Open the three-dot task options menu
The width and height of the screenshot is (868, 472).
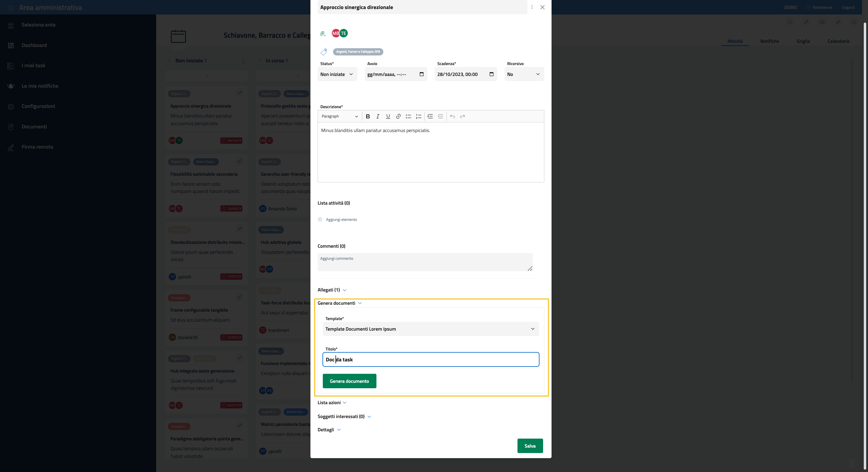click(532, 7)
